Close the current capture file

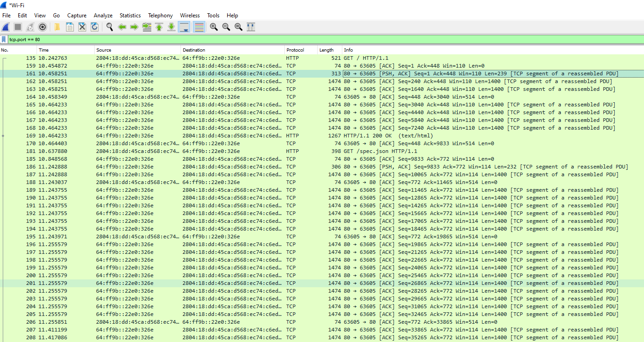click(x=82, y=26)
